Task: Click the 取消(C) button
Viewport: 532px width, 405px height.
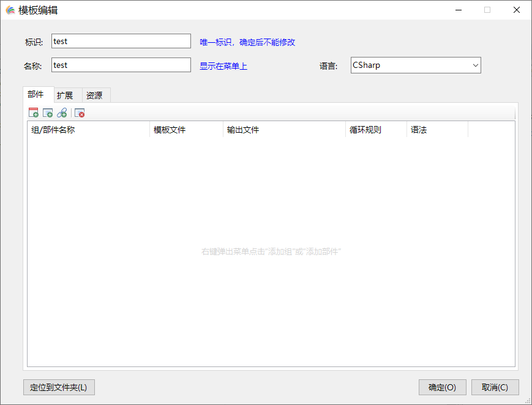Action: point(495,387)
